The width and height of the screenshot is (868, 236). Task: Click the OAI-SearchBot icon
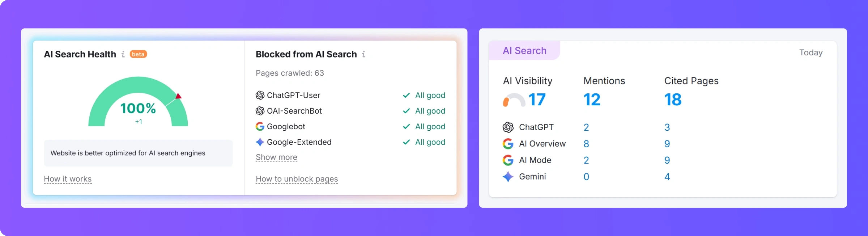pyautogui.click(x=260, y=111)
